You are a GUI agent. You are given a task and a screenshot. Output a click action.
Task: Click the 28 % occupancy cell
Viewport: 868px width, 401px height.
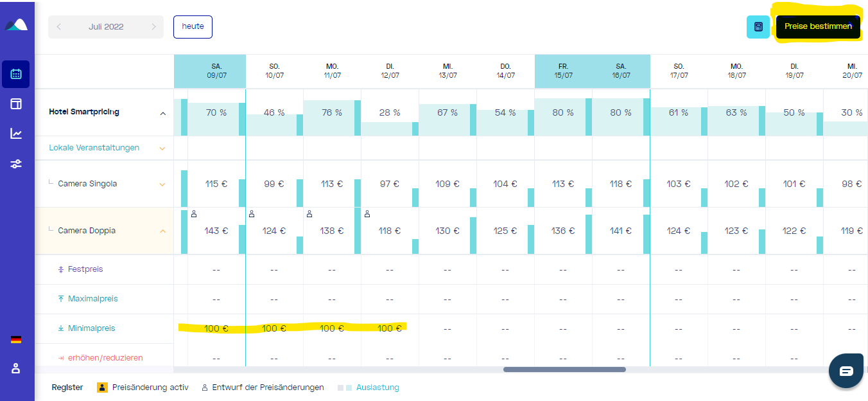(390, 112)
